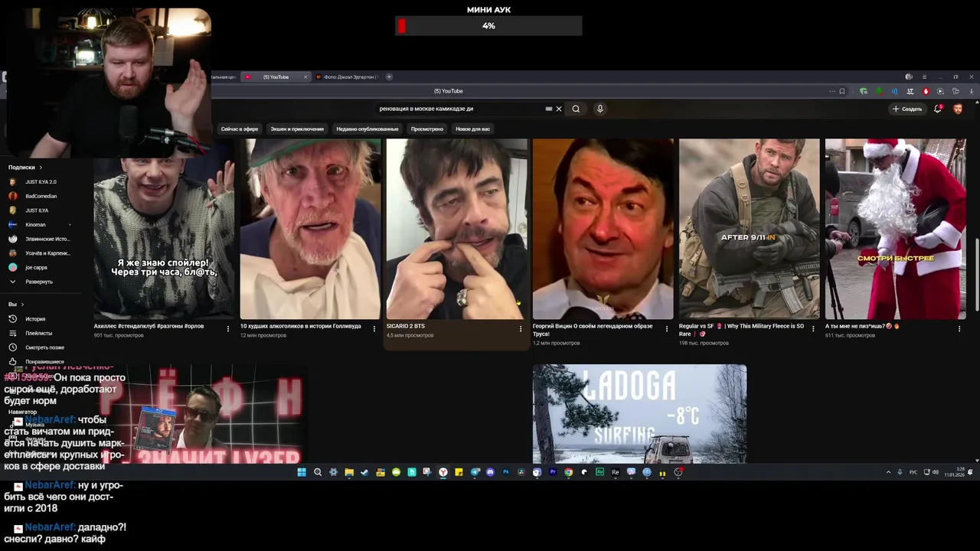The image size is (980, 551).
Task: Open the 'Regular vs SF' military fleece short
Action: (x=749, y=229)
